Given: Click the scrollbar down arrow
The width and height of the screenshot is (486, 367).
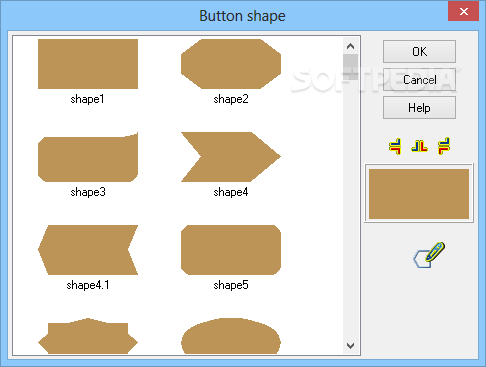Looking at the screenshot, I should pos(350,346).
